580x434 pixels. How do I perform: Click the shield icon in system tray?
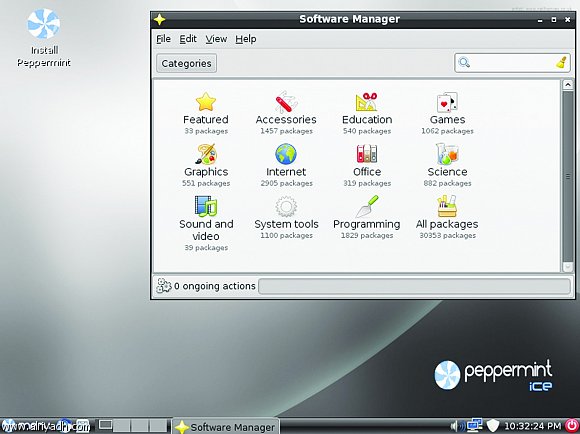(492, 426)
